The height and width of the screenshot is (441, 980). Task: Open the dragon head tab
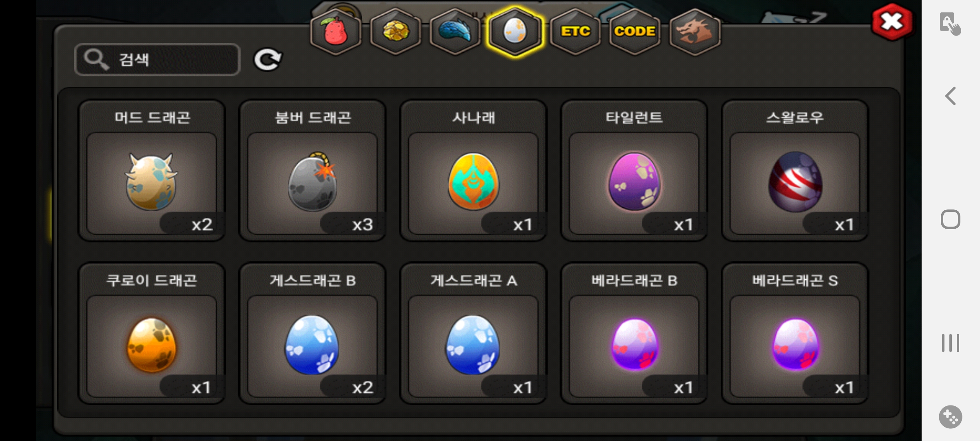695,32
